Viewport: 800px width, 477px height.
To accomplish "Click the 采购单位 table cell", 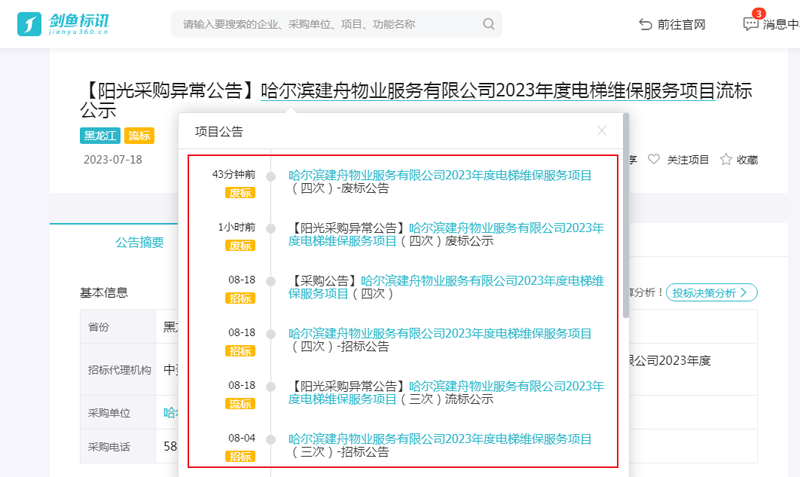I will click(x=118, y=413).
